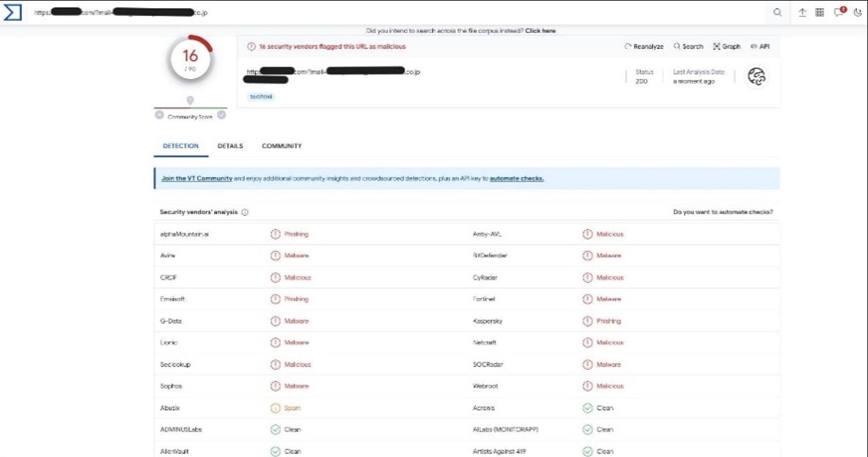Follow the 'Click here' file corpus link
This screenshot has width=868, height=457.
tap(540, 31)
